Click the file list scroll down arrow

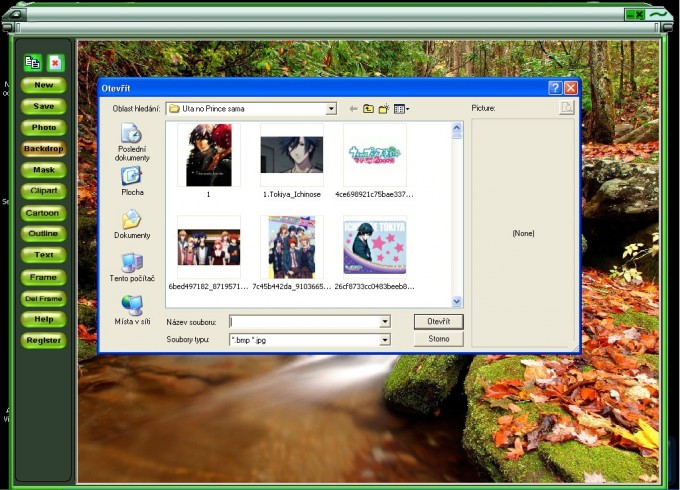457,301
